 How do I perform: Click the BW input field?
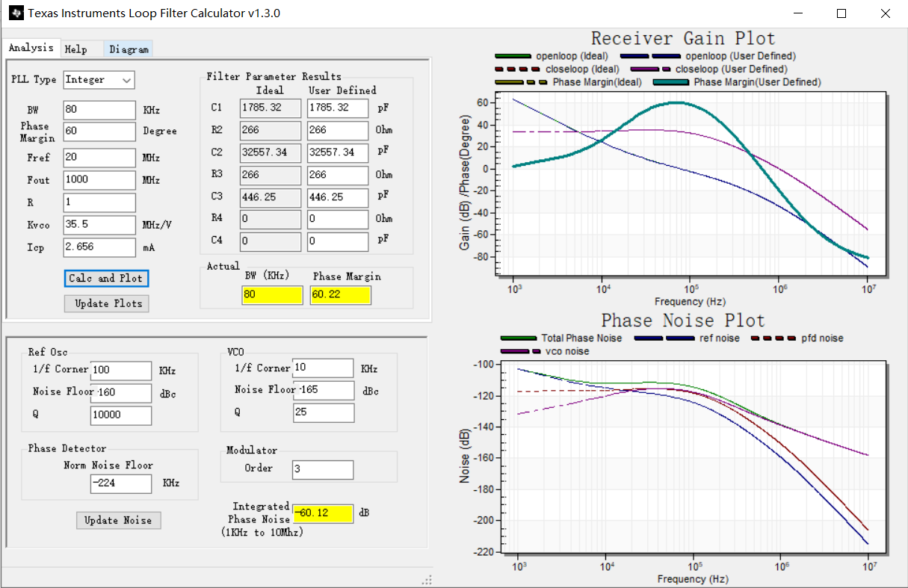99,110
